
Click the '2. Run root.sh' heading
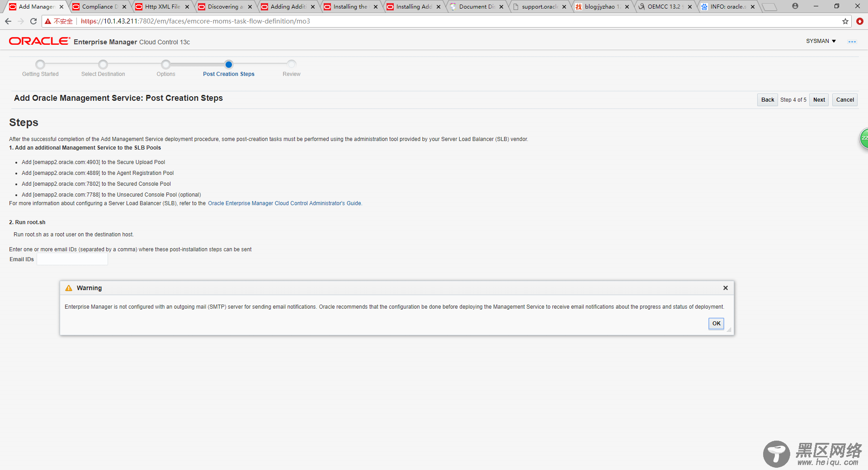coord(27,222)
